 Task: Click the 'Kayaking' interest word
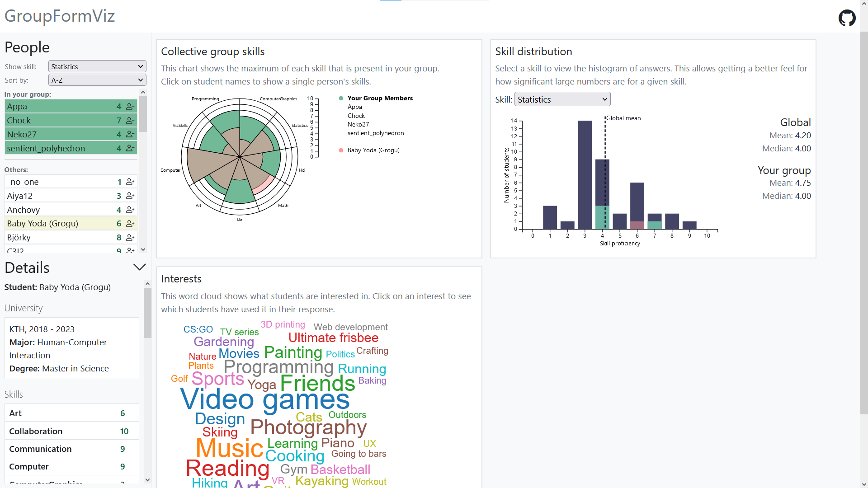[x=322, y=481]
